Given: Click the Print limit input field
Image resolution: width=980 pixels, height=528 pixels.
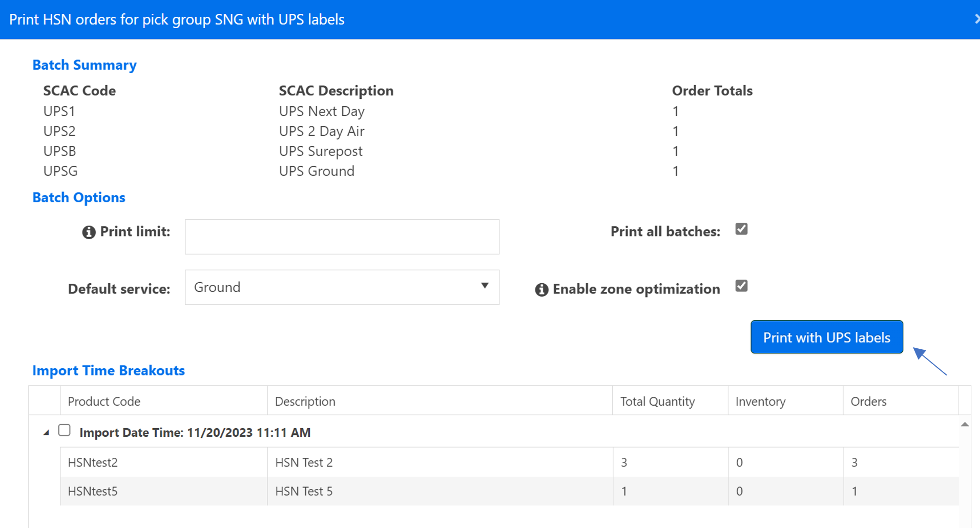Looking at the screenshot, I should click(x=342, y=237).
